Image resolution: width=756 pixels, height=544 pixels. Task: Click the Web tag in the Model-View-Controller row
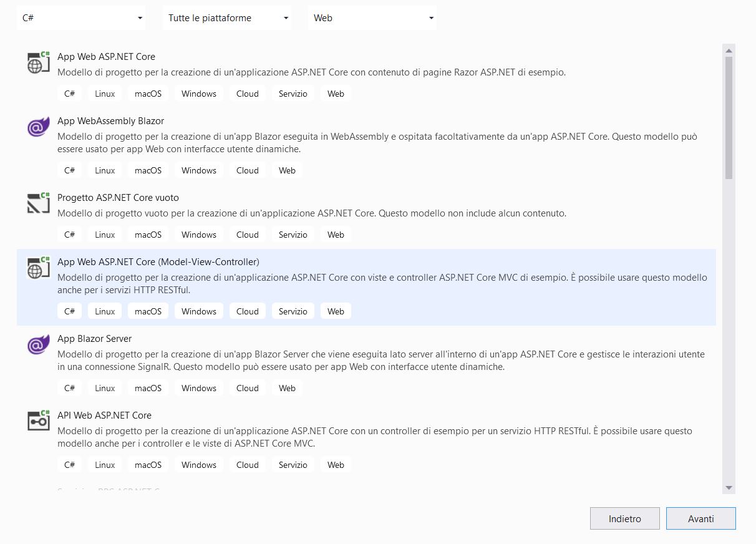tap(336, 311)
